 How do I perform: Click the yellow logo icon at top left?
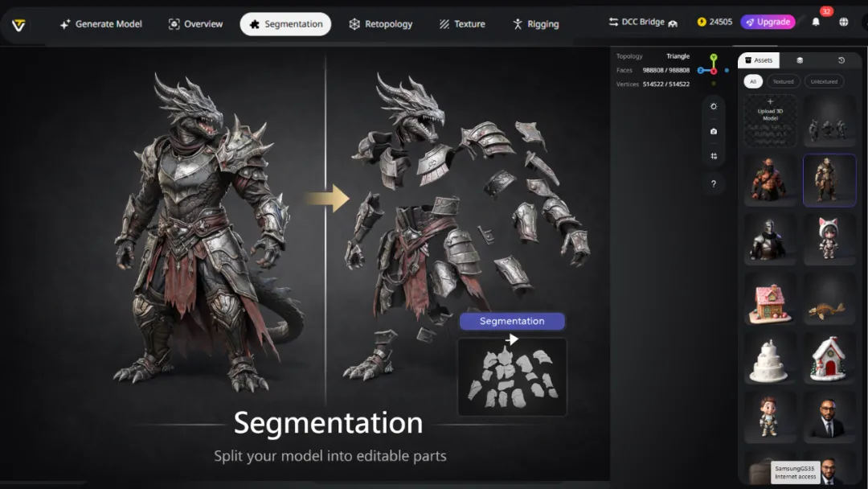click(18, 25)
